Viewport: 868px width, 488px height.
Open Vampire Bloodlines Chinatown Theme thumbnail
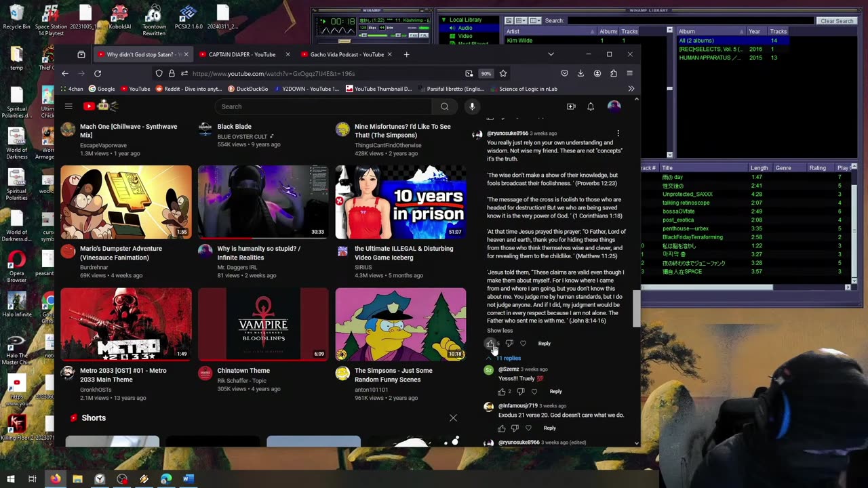click(263, 324)
